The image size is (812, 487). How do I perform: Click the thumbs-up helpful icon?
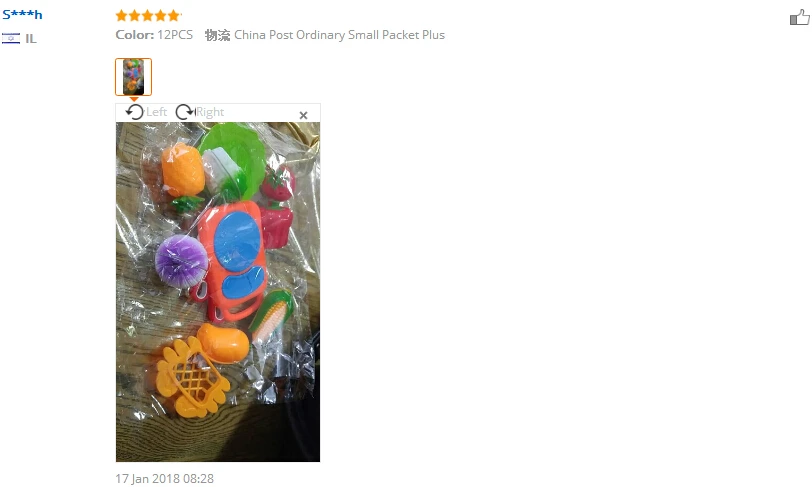(x=800, y=17)
